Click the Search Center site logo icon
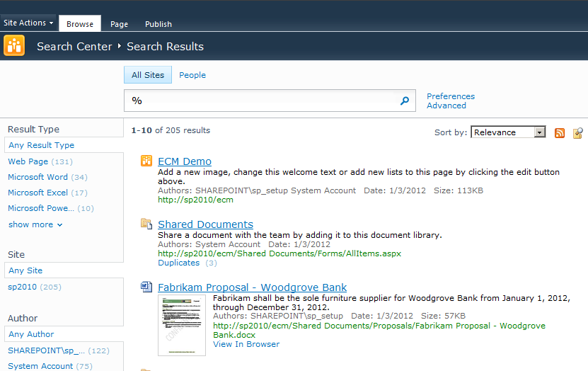 pos(14,45)
